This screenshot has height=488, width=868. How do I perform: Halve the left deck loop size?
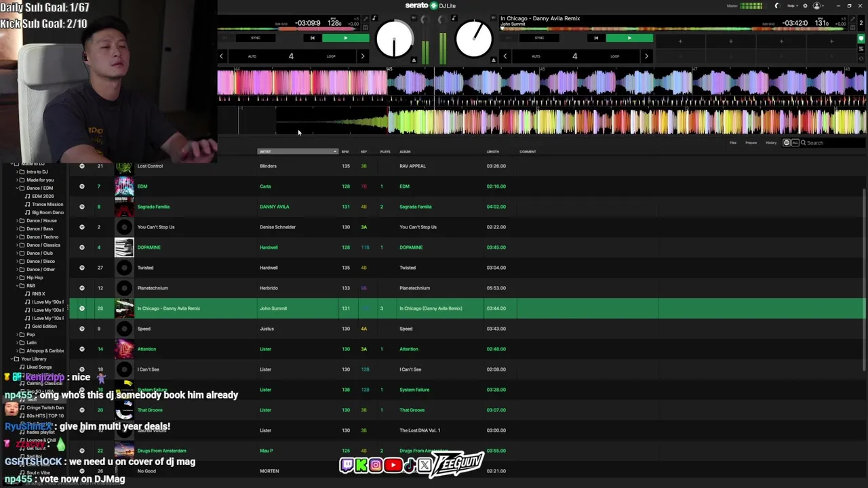click(221, 56)
